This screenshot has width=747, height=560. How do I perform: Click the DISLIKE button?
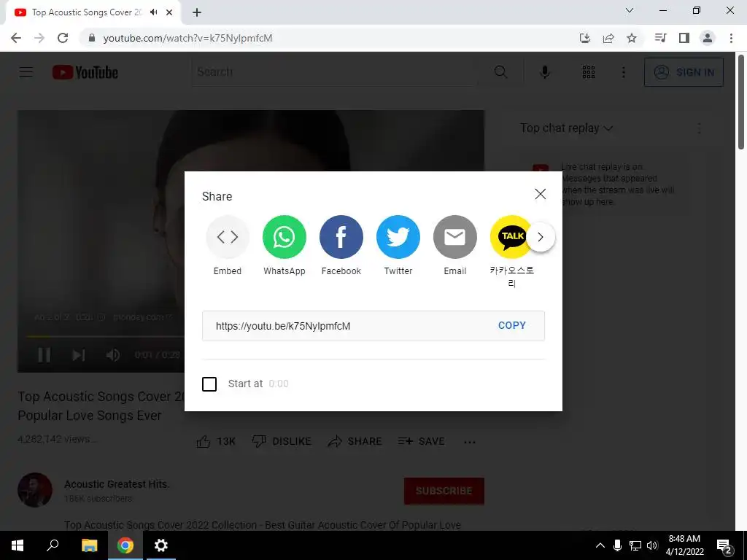tap(282, 441)
